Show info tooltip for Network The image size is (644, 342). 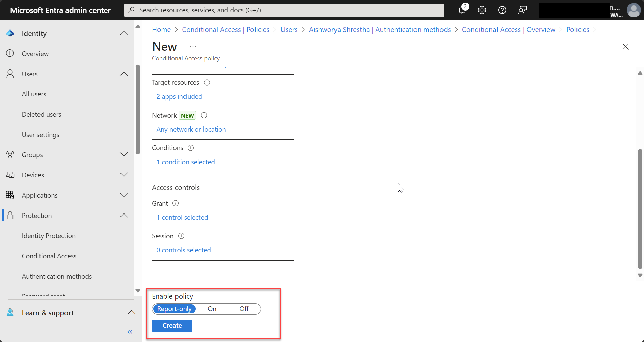click(x=204, y=115)
